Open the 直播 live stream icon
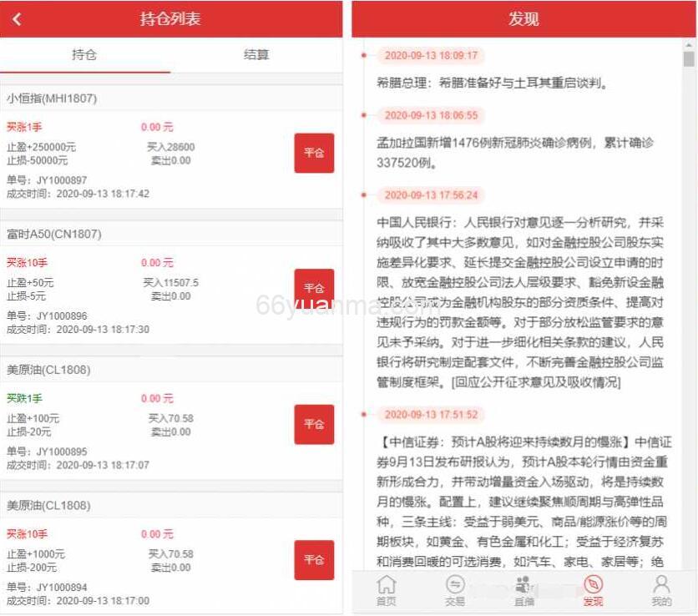This screenshot has height=616, width=698. click(x=524, y=593)
